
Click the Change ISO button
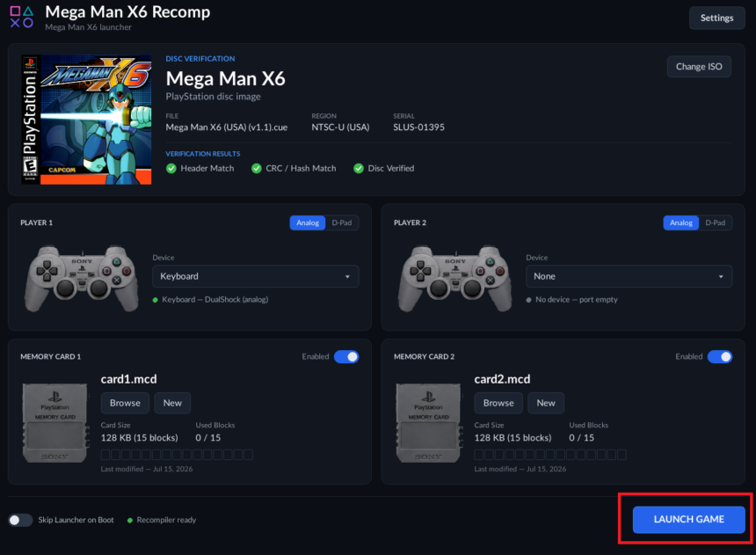tap(699, 67)
